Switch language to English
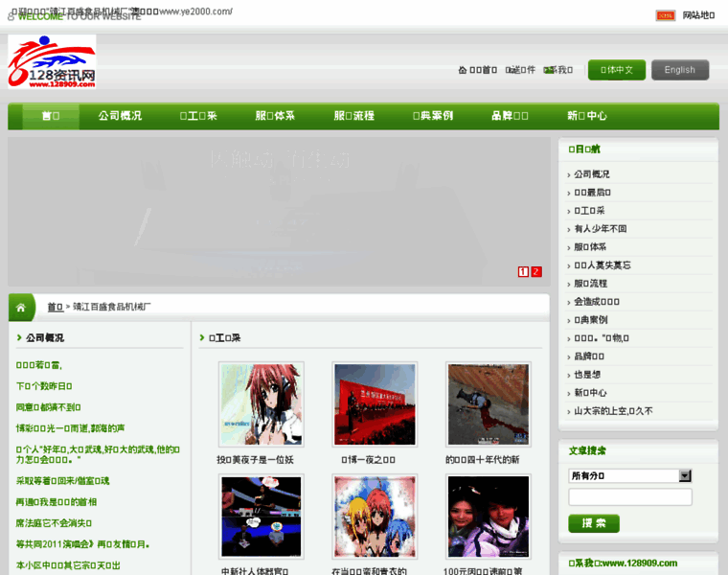This screenshot has width=728, height=575. tap(680, 70)
